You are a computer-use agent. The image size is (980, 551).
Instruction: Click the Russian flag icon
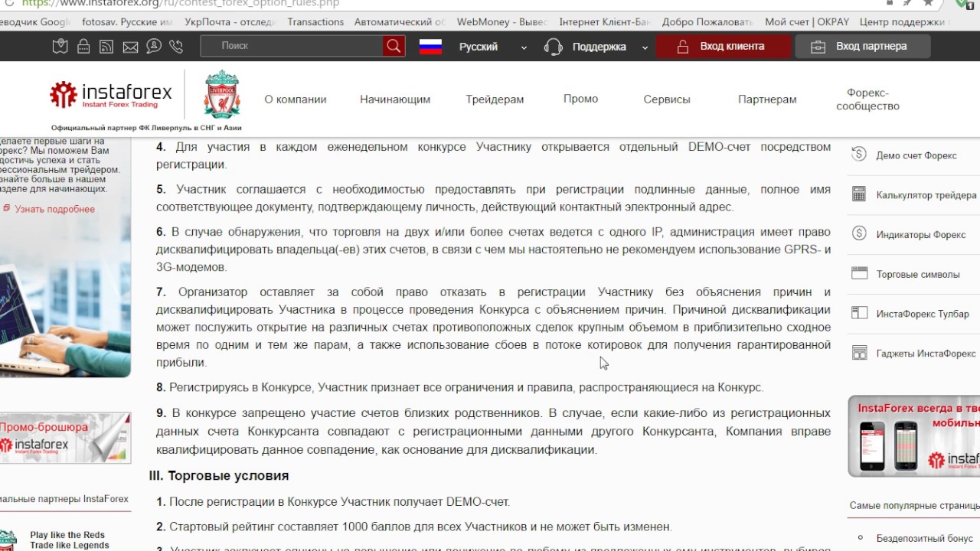(x=431, y=47)
